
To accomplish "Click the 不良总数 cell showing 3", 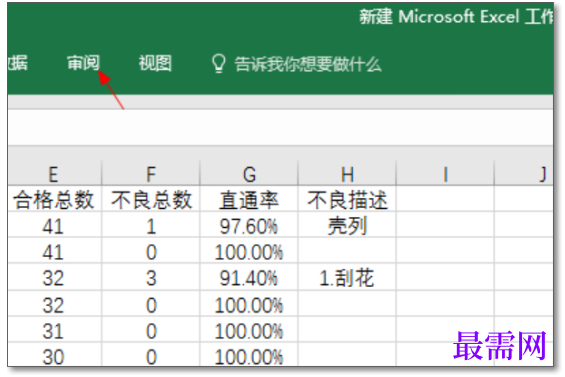I will coord(151,277).
